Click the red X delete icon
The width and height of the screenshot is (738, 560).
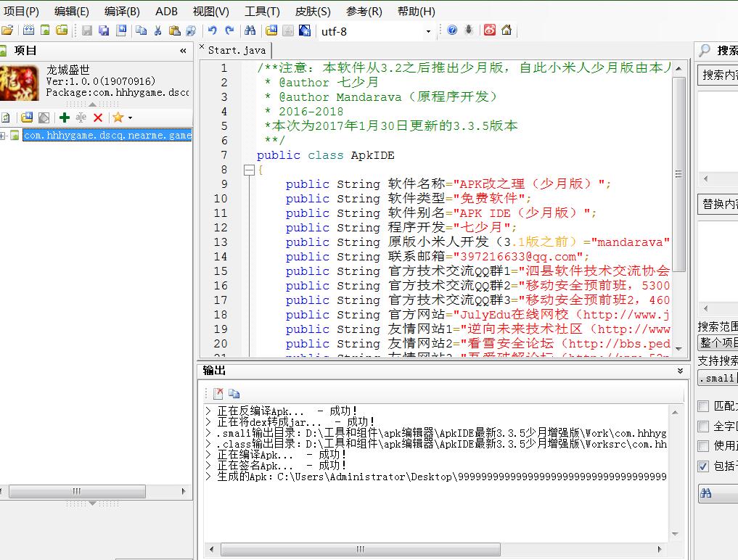[x=98, y=118]
